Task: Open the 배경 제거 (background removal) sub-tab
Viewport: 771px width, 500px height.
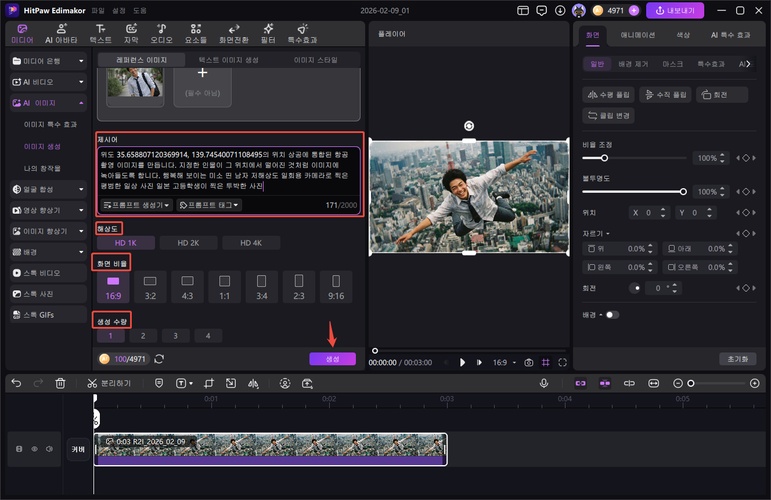Action: click(633, 64)
